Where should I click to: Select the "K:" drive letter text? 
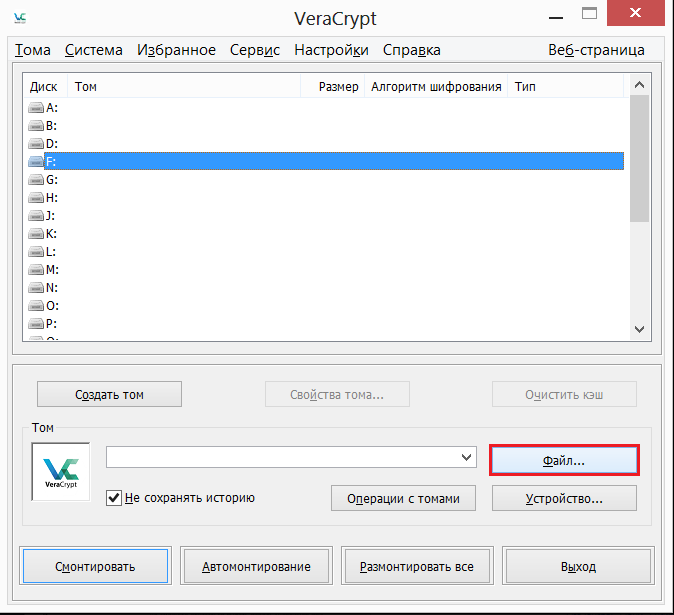click(x=51, y=233)
